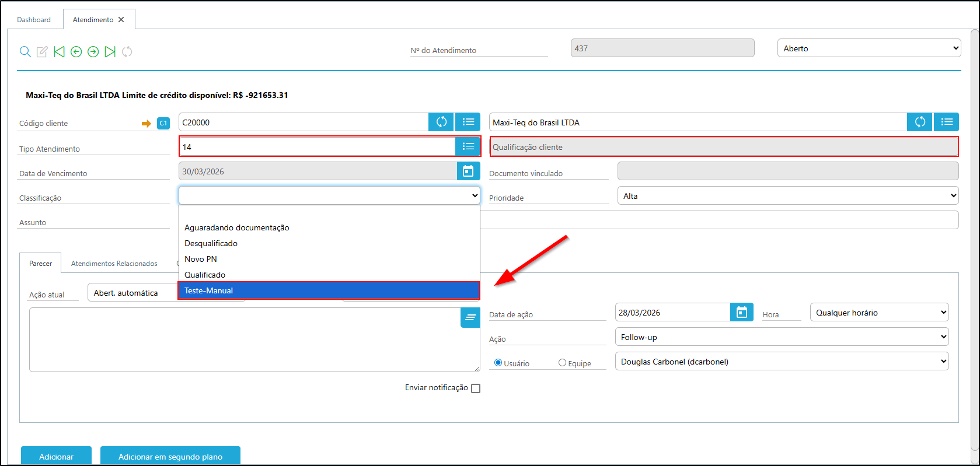Image resolution: width=980 pixels, height=466 pixels.
Task: Click refresh icon beside client code C20000
Action: [441, 122]
